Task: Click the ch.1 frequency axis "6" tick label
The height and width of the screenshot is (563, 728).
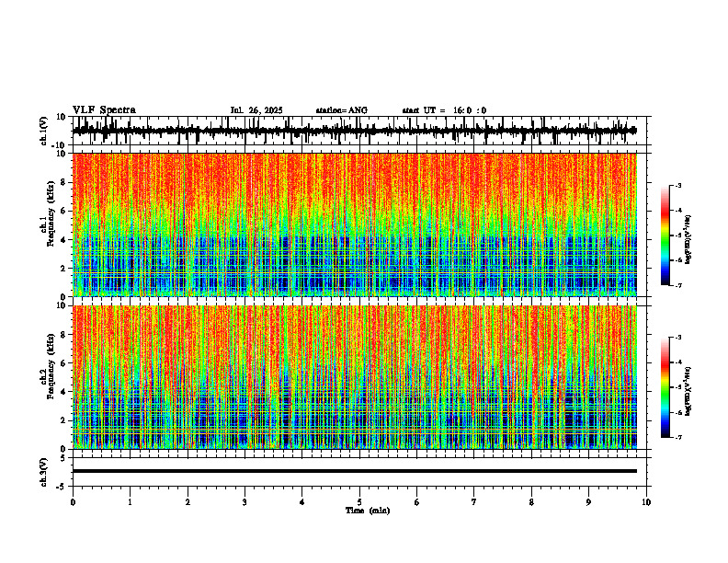Action: 64,211
